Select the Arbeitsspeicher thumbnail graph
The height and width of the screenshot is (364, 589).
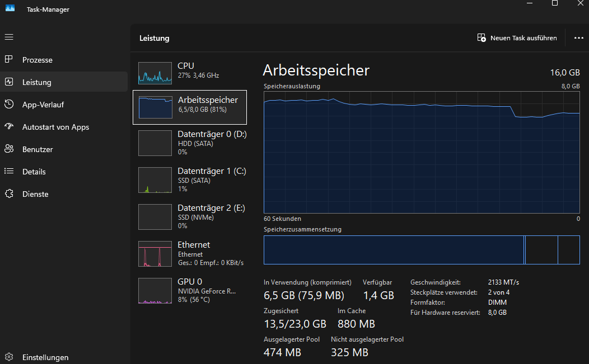click(x=156, y=107)
